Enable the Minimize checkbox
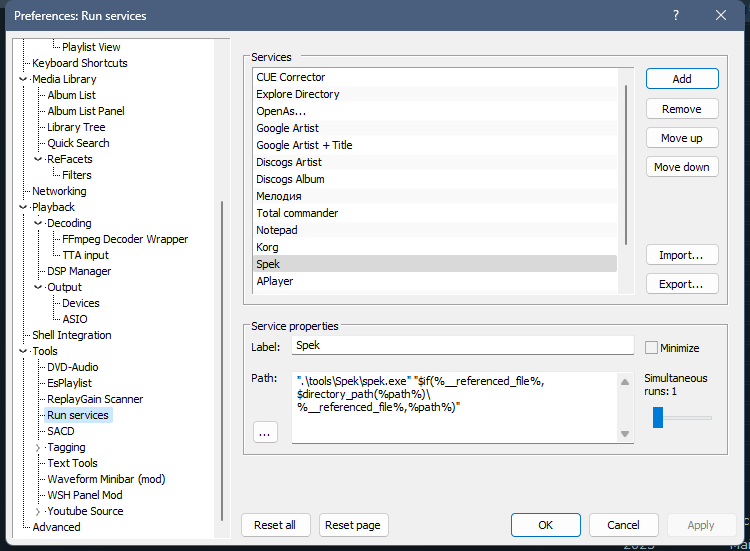Screen dimensions: 750x551 [x=652, y=348]
